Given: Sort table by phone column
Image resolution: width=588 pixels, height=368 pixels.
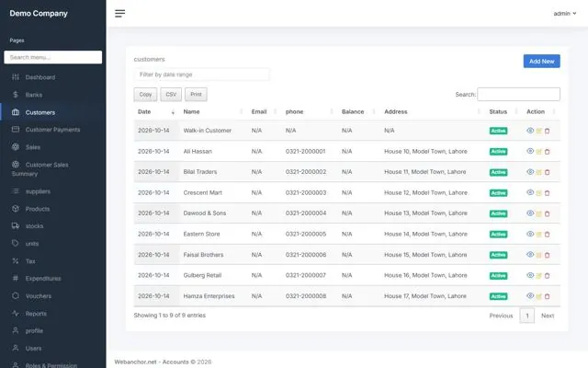Looking at the screenshot, I should pos(310,111).
